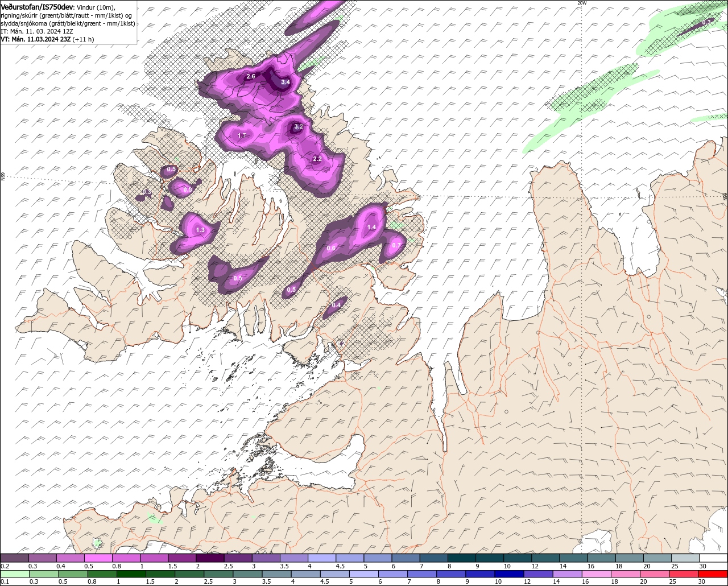Image resolution: width=728 pixels, height=586 pixels.
Task: Click the valid time line 'VT: Mán. 11.03.2024 23Z'
Action: click(x=36, y=39)
